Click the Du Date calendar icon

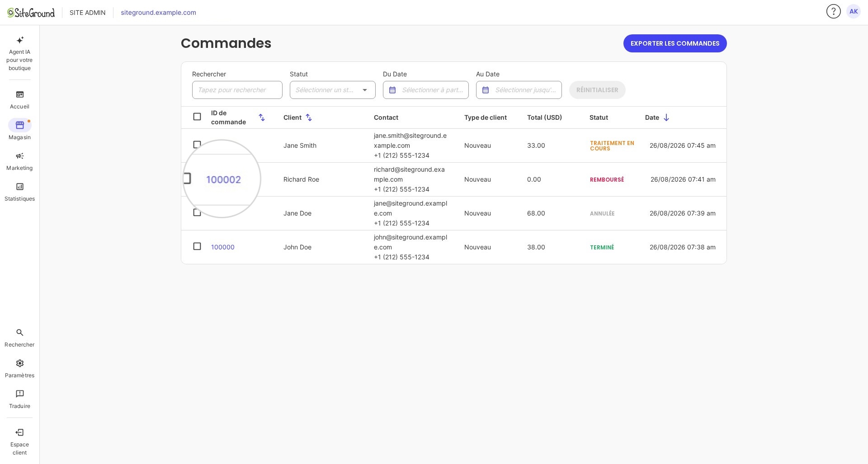392,90
